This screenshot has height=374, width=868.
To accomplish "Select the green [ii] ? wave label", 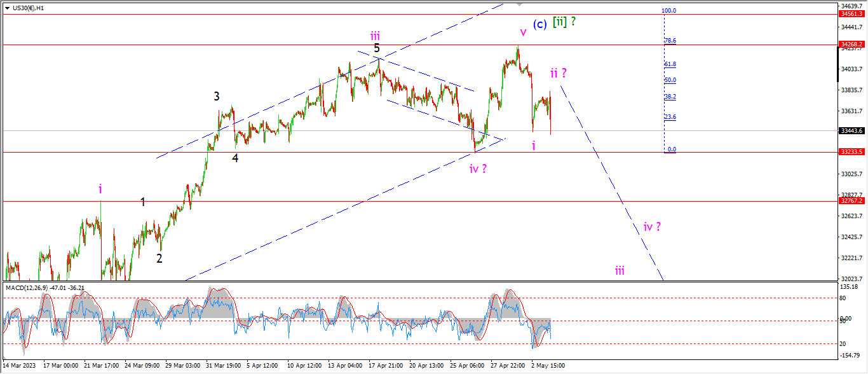I will coord(564,22).
